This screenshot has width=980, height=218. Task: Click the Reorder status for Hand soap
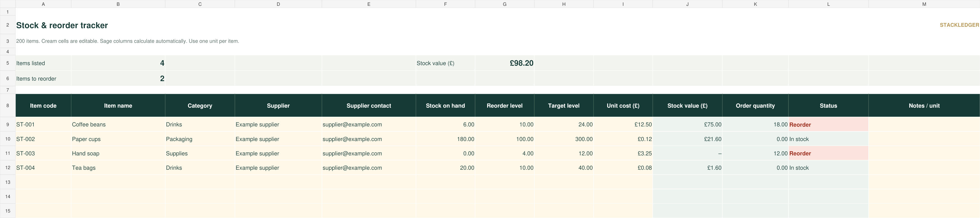[x=828, y=153]
